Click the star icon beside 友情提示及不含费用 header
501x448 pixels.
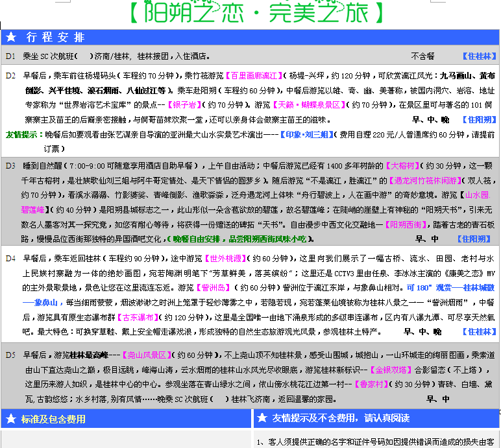pyautogui.click(x=262, y=419)
